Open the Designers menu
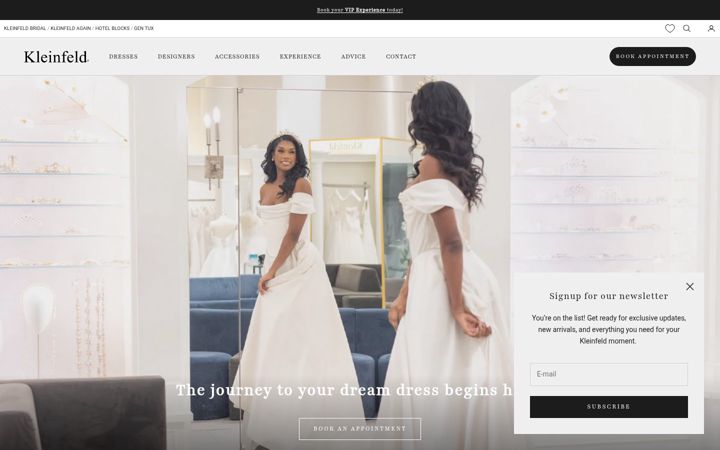This screenshot has height=450, width=720. pyautogui.click(x=176, y=56)
